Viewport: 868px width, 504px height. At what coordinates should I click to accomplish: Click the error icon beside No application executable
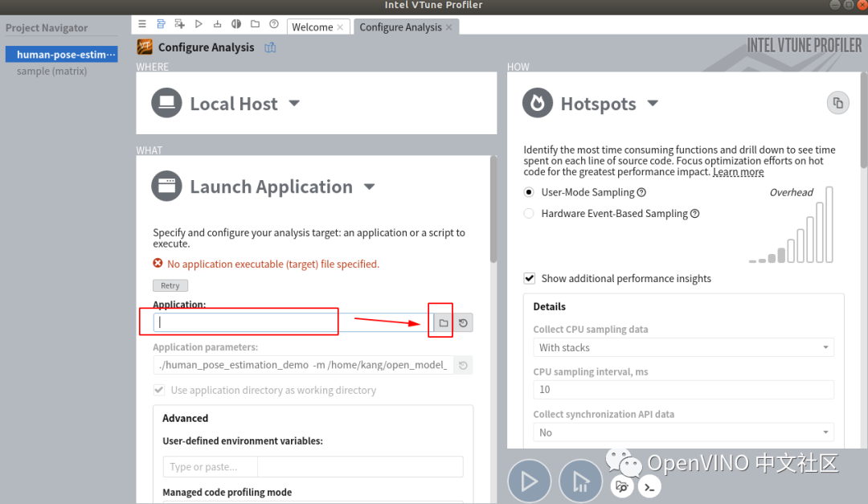158,263
